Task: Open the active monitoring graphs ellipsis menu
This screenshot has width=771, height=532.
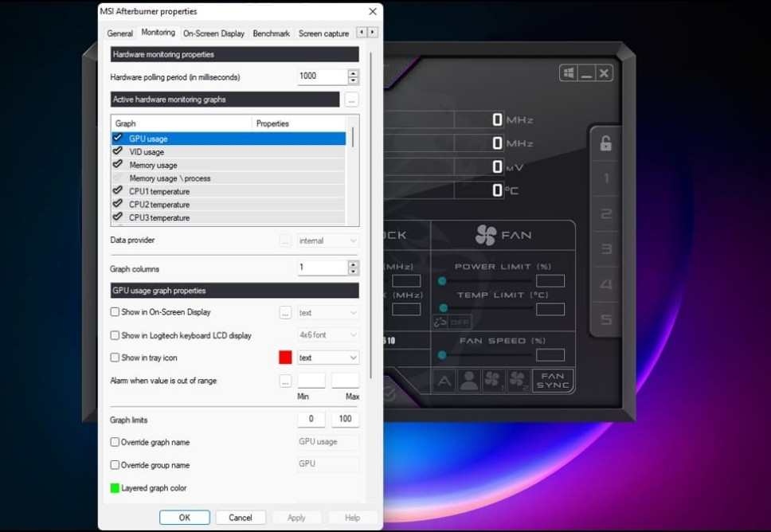Action: (351, 100)
